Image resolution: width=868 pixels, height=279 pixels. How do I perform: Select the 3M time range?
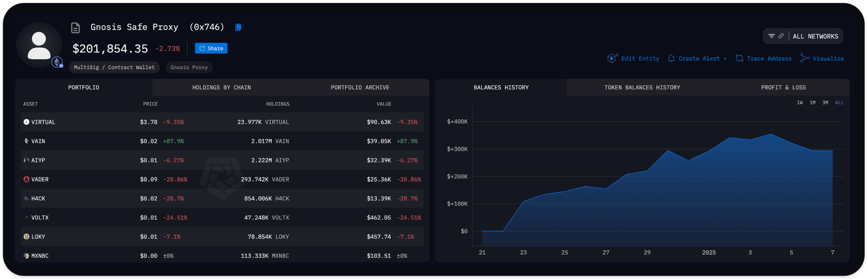coord(825,103)
